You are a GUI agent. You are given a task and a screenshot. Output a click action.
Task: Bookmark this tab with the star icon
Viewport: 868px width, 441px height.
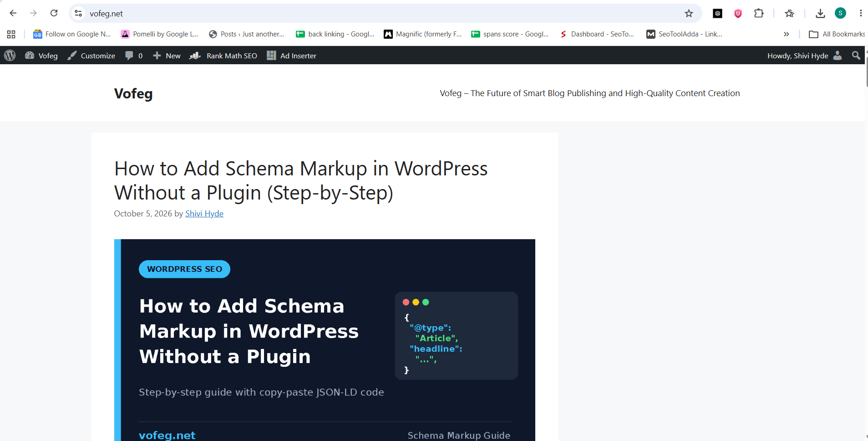(689, 13)
